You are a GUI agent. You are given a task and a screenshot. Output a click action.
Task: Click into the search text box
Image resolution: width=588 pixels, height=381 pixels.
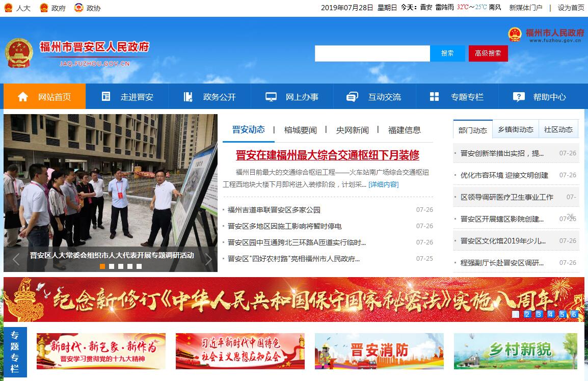click(x=372, y=53)
